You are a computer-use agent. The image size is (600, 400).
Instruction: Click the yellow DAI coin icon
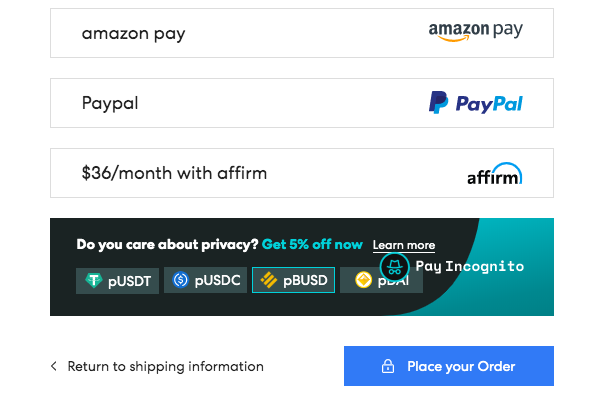[362, 280]
